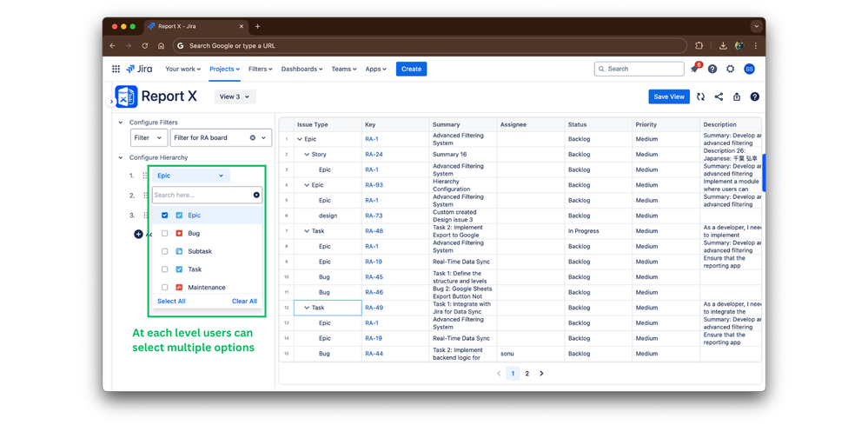Image resolution: width=868 pixels, height=425 pixels.
Task: Sort by the Priority column header
Action: (x=666, y=124)
